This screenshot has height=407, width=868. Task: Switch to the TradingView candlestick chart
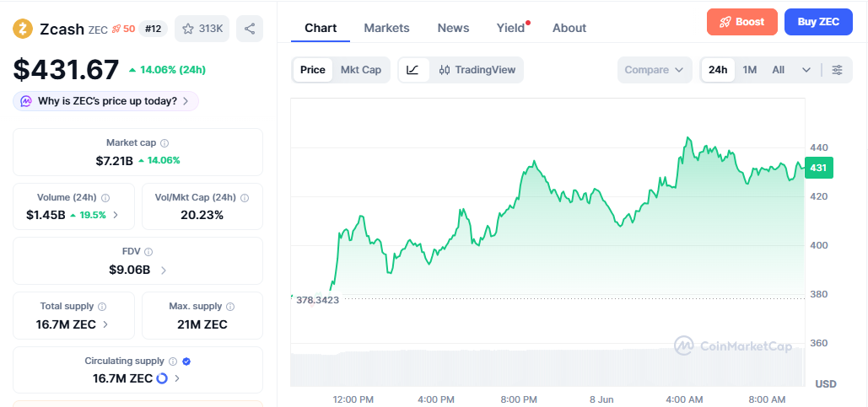[477, 70]
